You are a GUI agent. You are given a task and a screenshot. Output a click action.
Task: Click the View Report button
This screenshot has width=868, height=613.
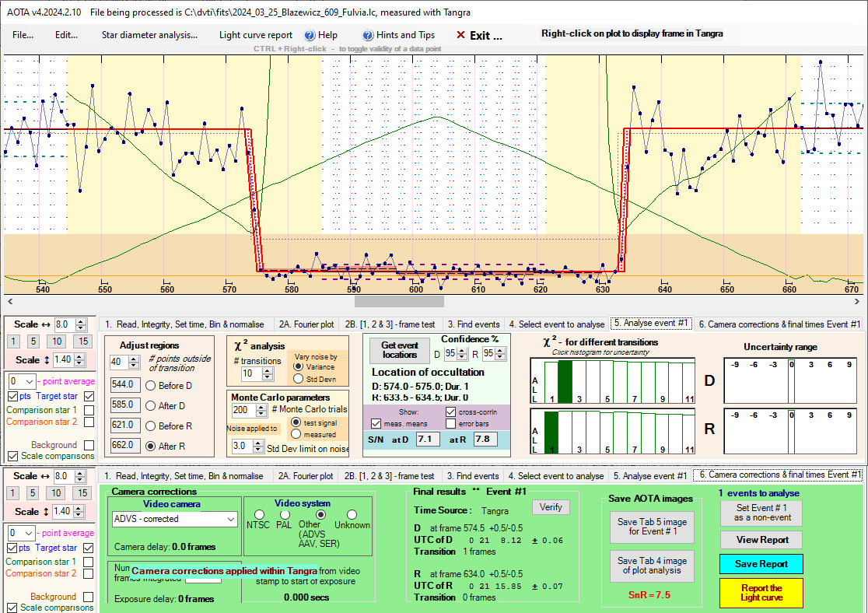pos(762,540)
